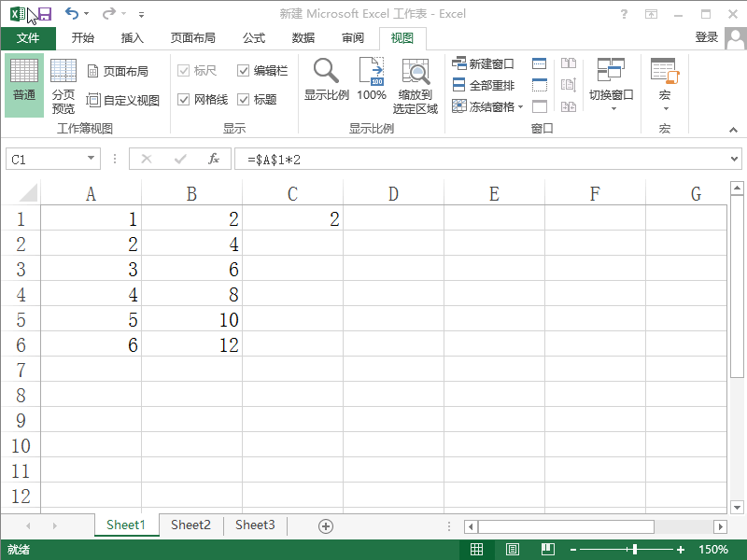Screen dimensions: 747x560
Task: Open the File (文件) tab
Action: coord(28,38)
